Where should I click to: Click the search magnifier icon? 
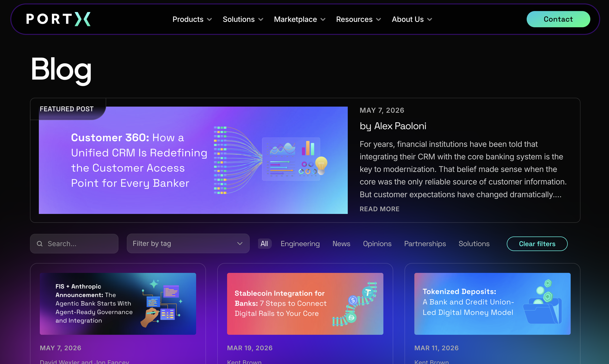(x=40, y=244)
